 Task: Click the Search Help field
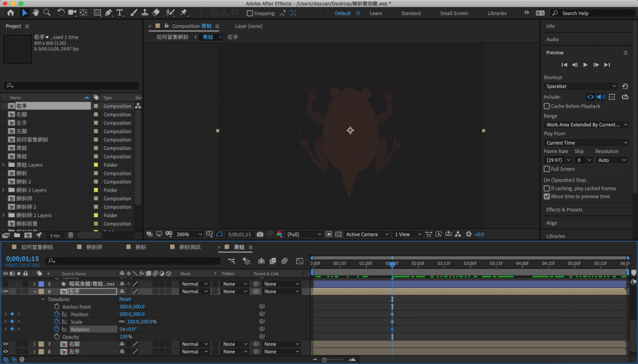[x=593, y=13]
